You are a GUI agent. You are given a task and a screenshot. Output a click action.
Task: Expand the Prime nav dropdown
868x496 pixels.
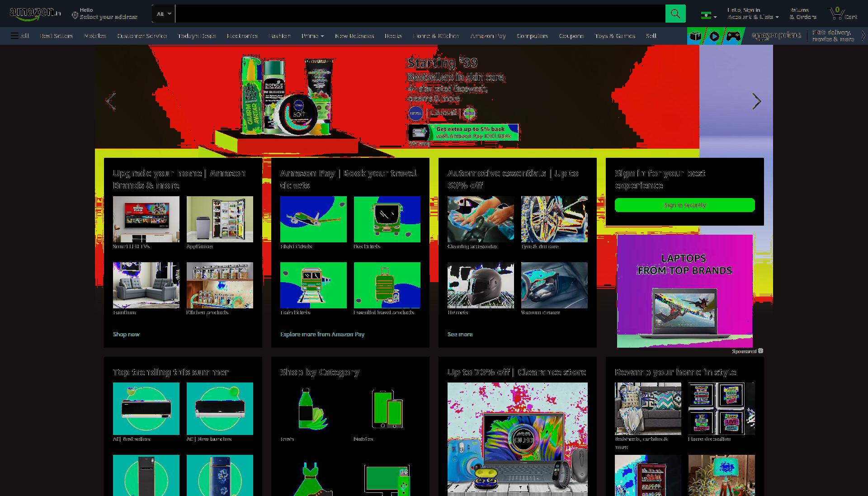[312, 36]
